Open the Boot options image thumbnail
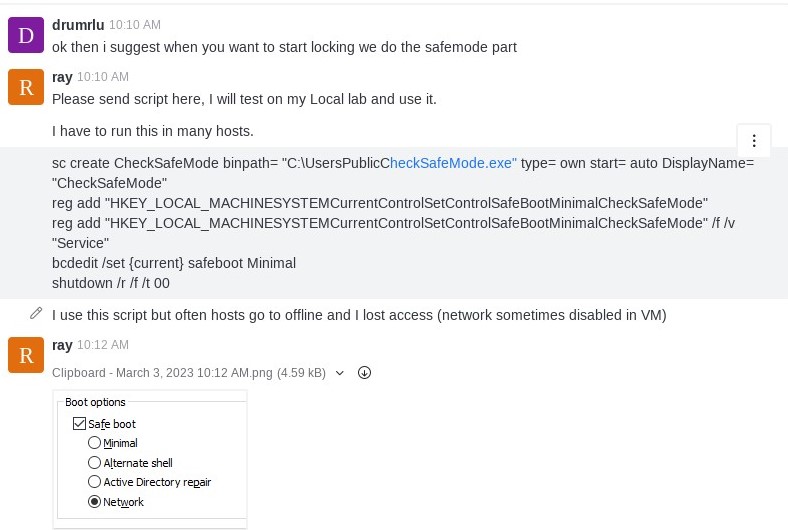Viewport: 788px width, 530px height. click(x=150, y=459)
